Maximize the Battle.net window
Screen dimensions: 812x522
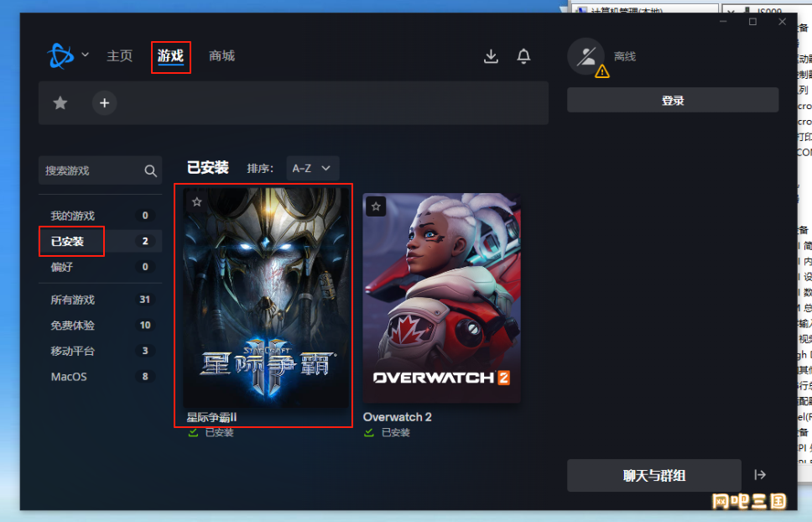pyautogui.click(x=753, y=21)
